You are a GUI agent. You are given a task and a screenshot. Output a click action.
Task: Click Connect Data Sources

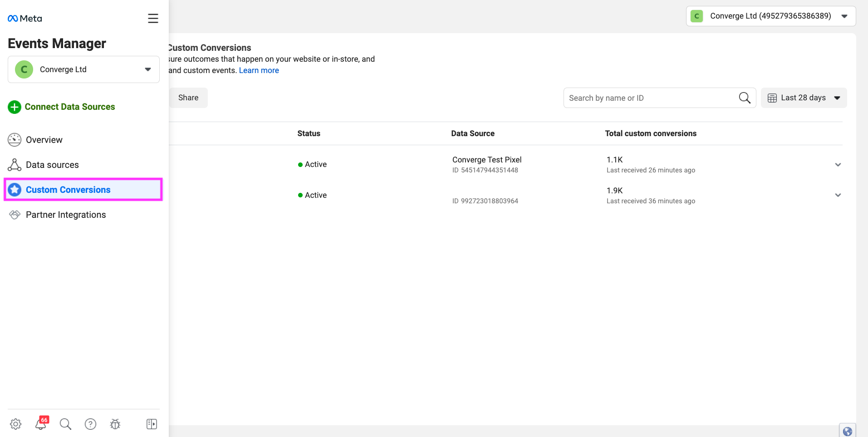click(x=70, y=107)
